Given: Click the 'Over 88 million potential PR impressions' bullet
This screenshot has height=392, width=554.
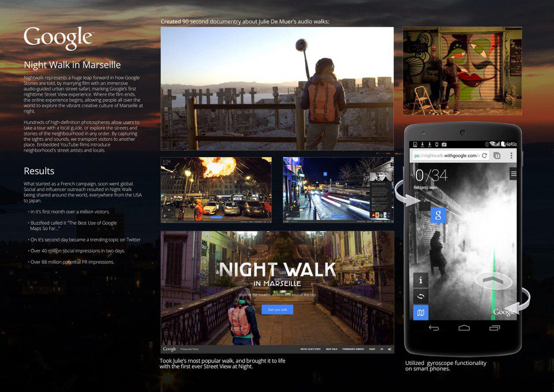Looking at the screenshot, I should (x=71, y=262).
